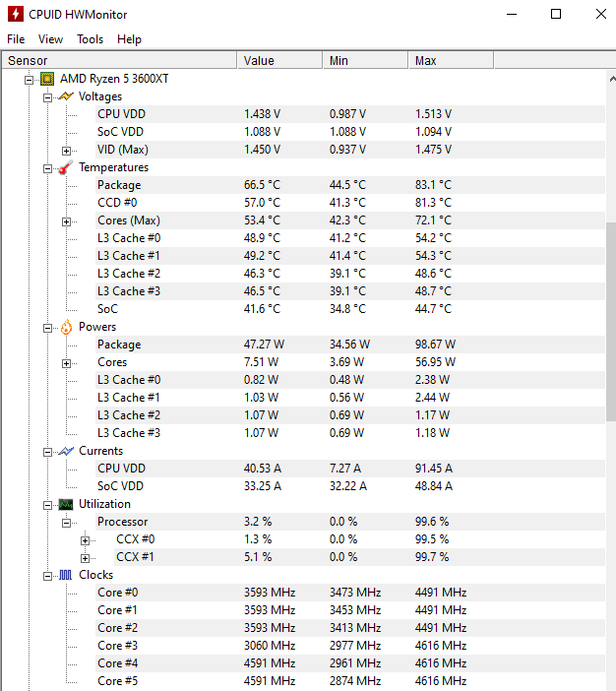Collapse the Utilization section

pyautogui.click(x=47, y=505)
